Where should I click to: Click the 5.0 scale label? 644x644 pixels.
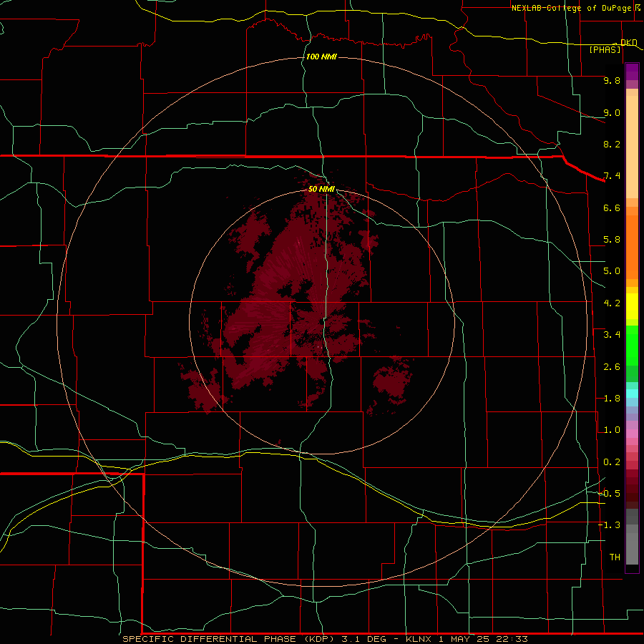pos(612,271)
